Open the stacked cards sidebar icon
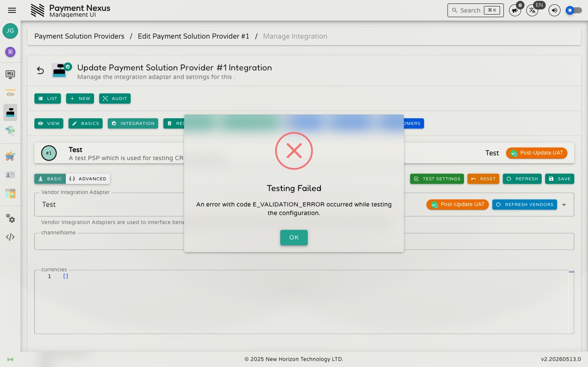This screenshot has width=588, height=367. (x=10, y=130)
